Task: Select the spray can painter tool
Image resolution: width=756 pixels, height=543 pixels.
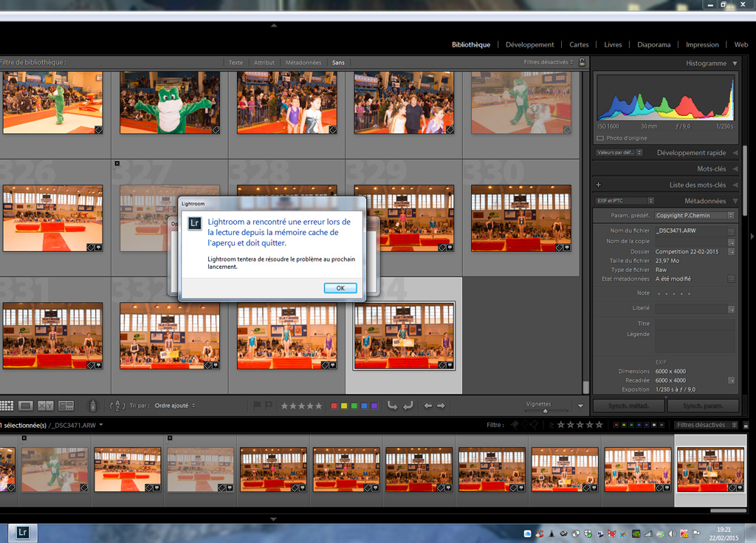Action: click(92, 406)
